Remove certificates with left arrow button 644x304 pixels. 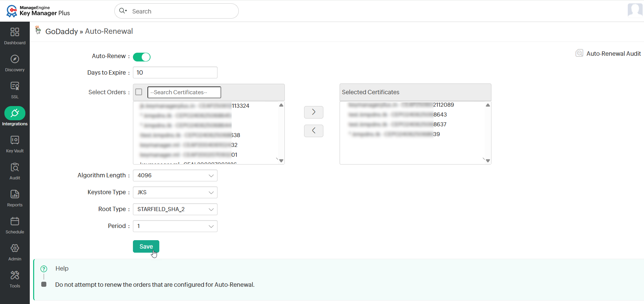[314, 131]
